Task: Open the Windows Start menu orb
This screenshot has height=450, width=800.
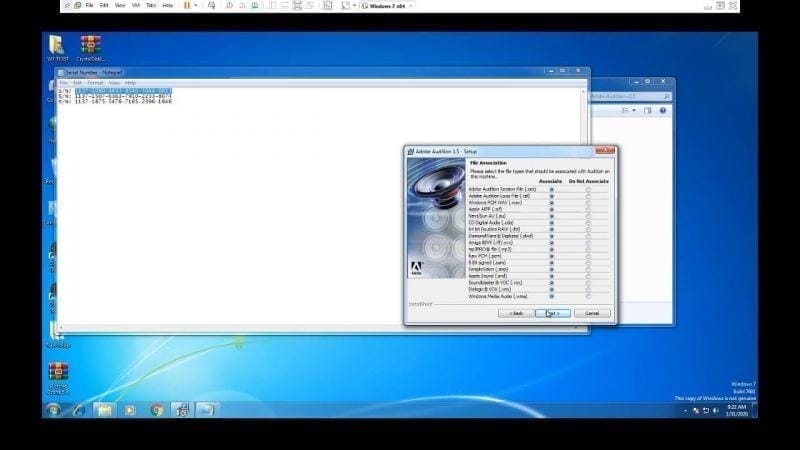Action: [x=53, y=410]
